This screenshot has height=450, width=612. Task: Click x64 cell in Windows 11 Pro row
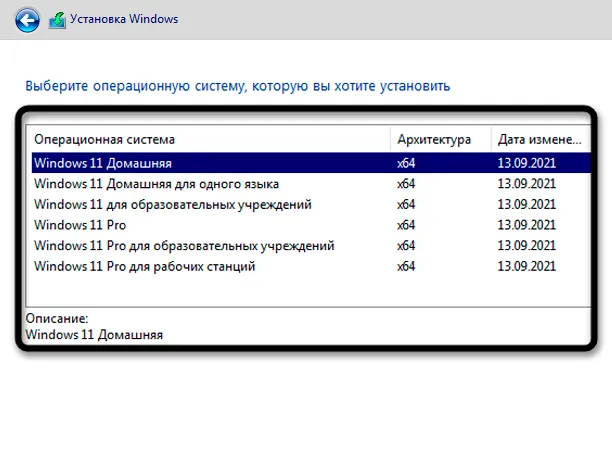(406, 225)
